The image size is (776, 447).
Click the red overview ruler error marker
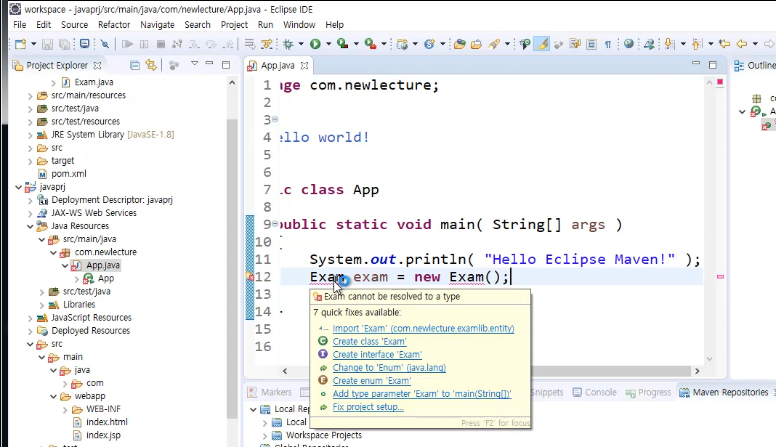[x=720, y=277]
